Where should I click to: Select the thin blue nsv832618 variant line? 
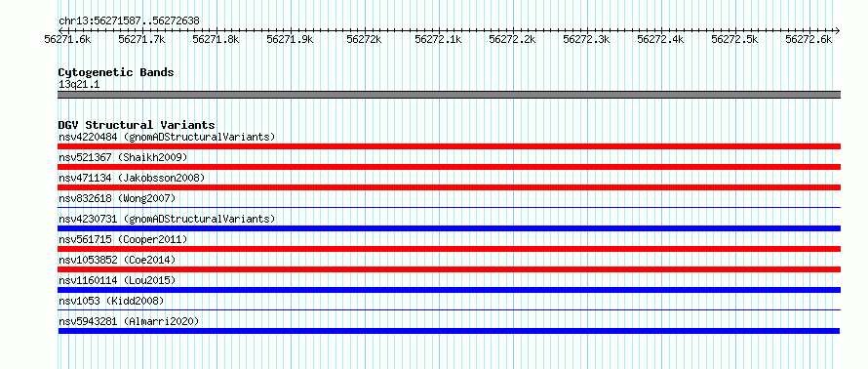tap(449, 208)
